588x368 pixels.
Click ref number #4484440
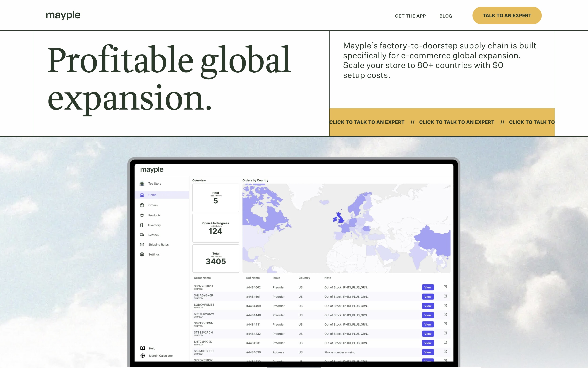[254, 315]
